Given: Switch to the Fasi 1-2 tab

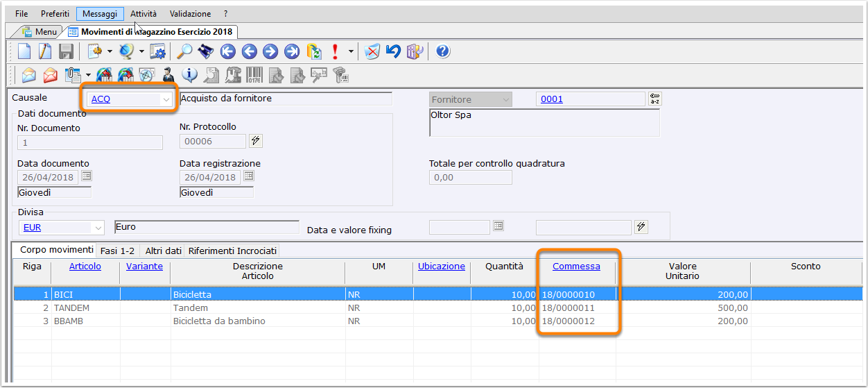Looking at the screenshot, I should click(117, 251).
